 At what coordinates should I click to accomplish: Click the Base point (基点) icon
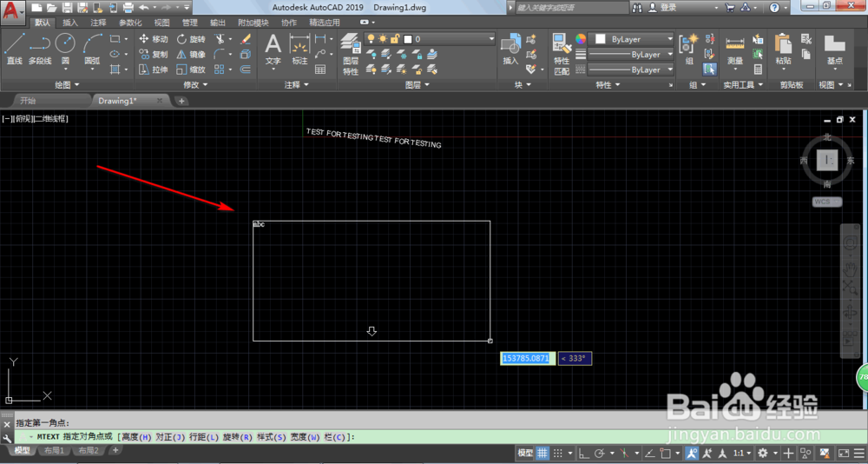click(834, 50)
